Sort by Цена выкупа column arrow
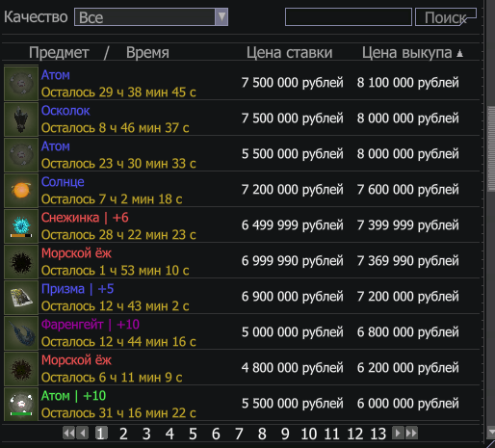 (459, 53)
